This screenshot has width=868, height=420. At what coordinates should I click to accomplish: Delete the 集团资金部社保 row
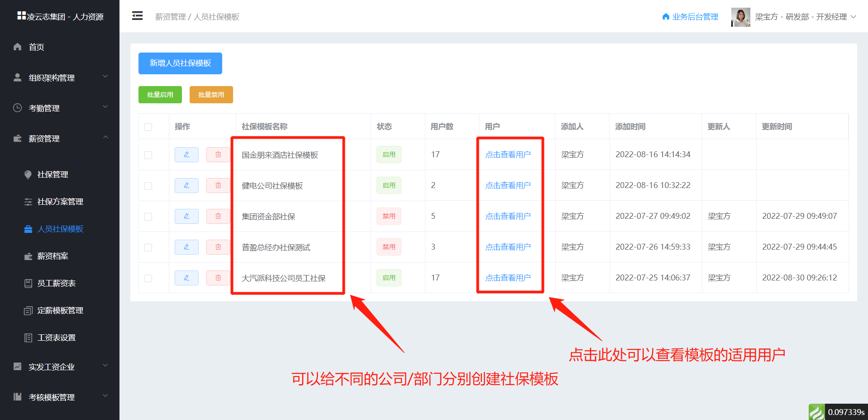(x=218, y=216)
